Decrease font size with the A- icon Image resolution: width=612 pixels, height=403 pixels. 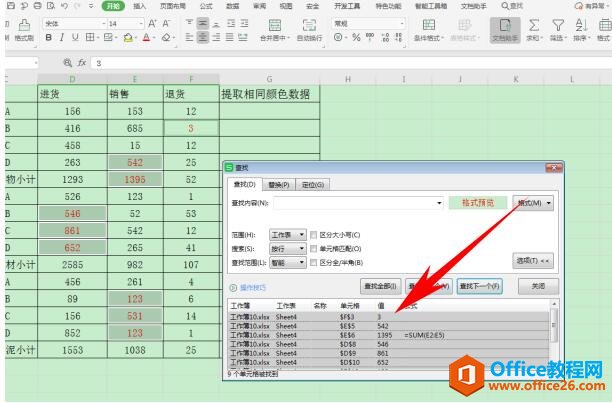point(166,24)
